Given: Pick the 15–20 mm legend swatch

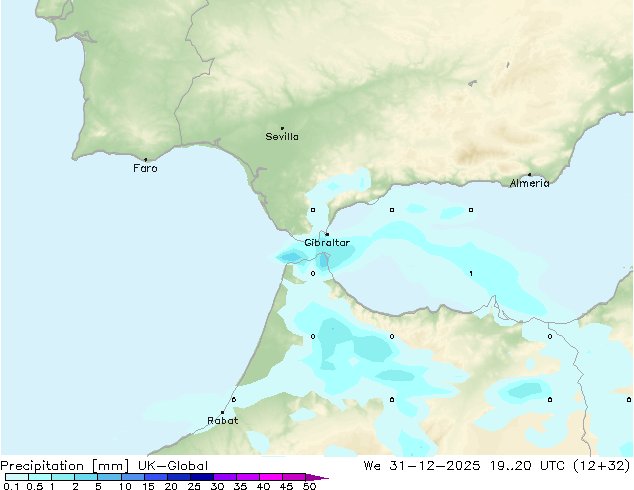Looking at the screenshot, I should [x=155, y=477].
